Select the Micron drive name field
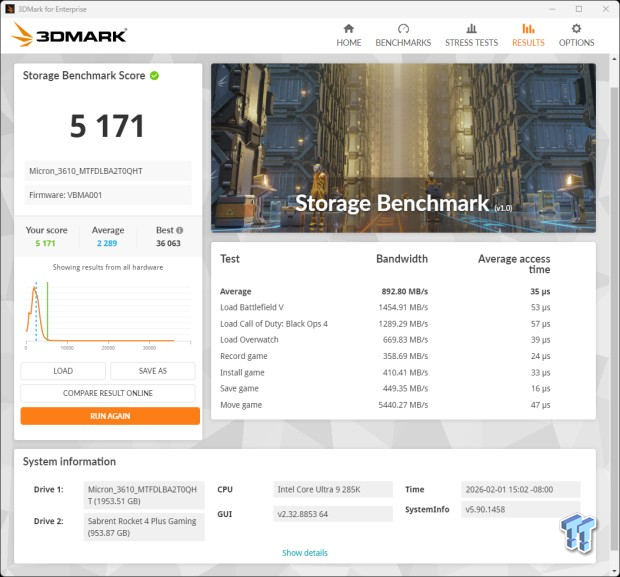This screenshot has height=577, width=620. click(x=108, y=171)
